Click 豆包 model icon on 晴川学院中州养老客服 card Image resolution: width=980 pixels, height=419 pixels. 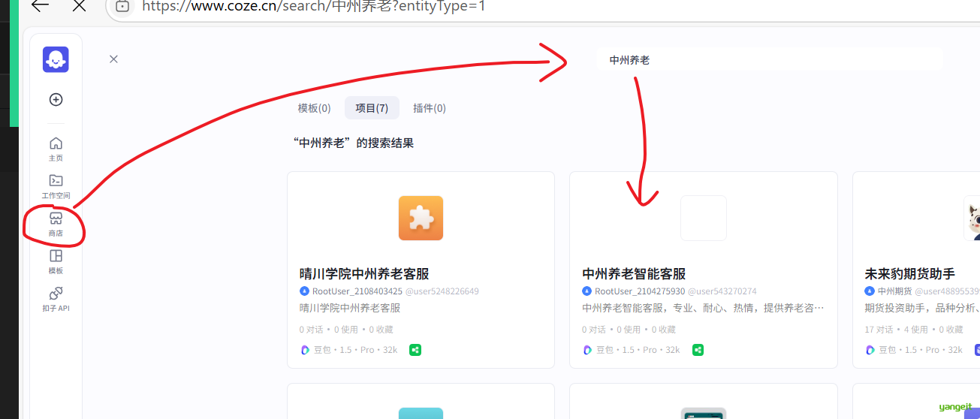[305, 350]
